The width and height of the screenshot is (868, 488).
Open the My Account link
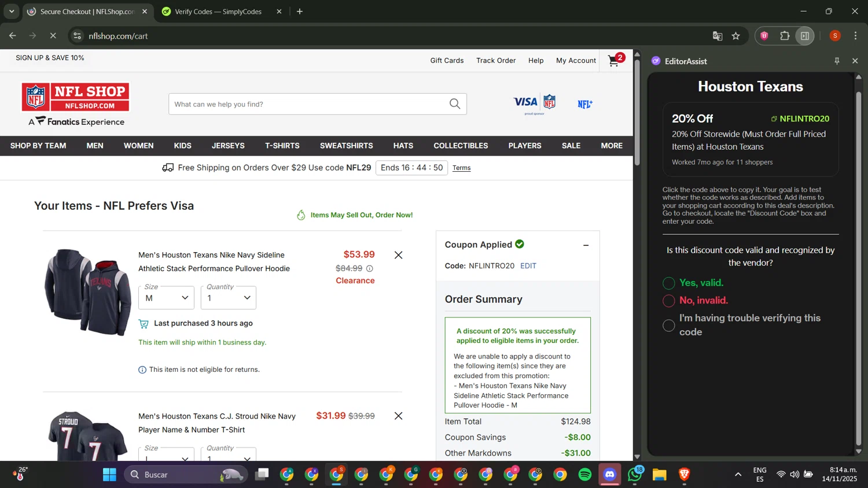(576, 60)
